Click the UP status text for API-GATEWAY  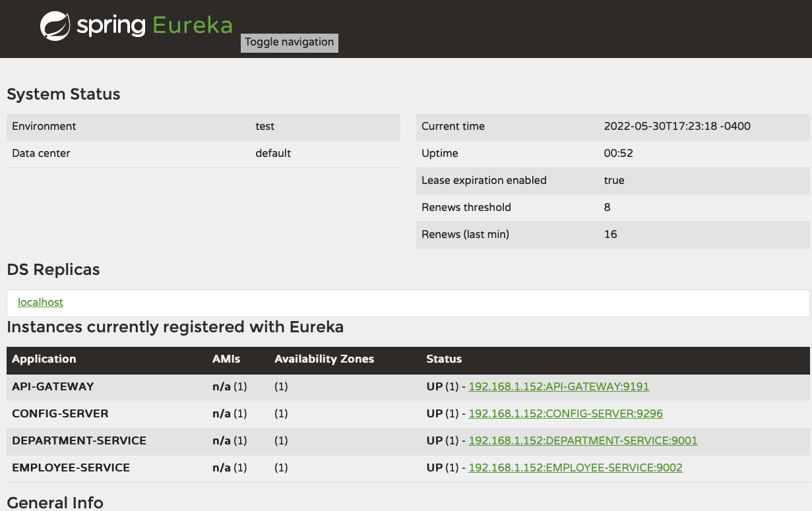coord(435,386)
